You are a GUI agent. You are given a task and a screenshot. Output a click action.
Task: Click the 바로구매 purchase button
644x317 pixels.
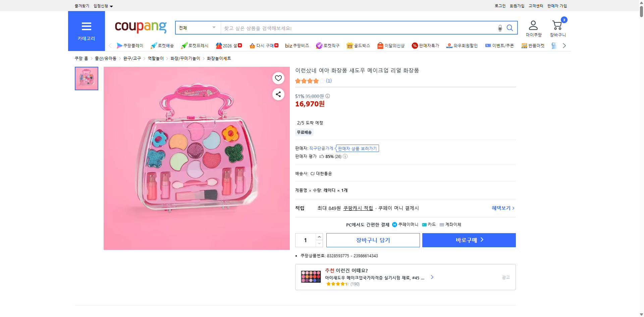click(469, 240)
